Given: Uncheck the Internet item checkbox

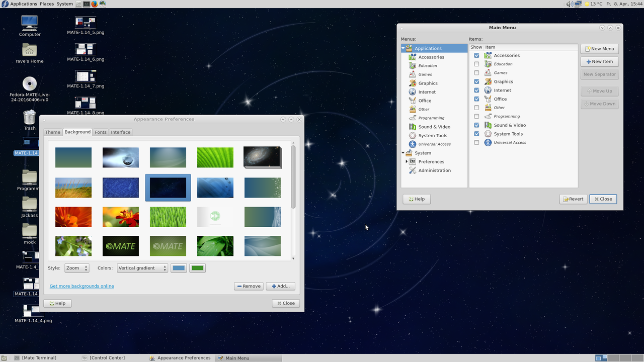Looking at the screenshot, I should coord(476,90).
